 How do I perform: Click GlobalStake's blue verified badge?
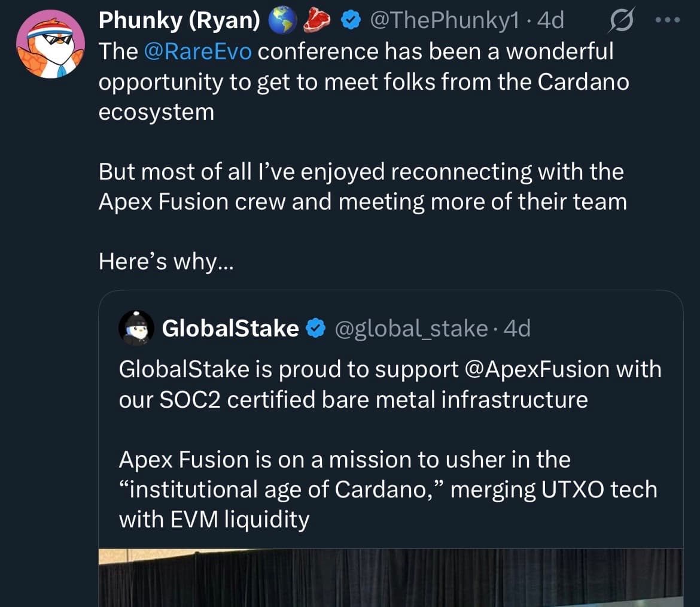[x=315, y=328]
